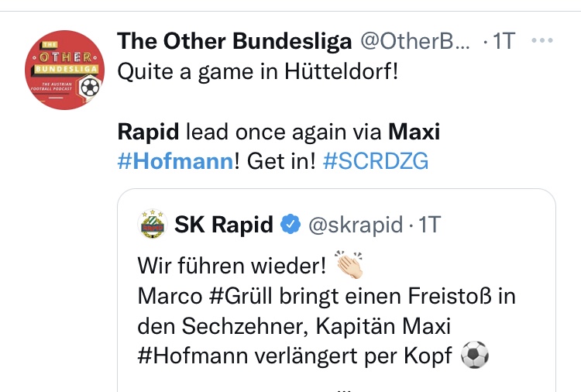Image resolution: width=581 pixels, height=392 pixels.
Task: Open the @skrapid handle
Action: coord(355,225)
